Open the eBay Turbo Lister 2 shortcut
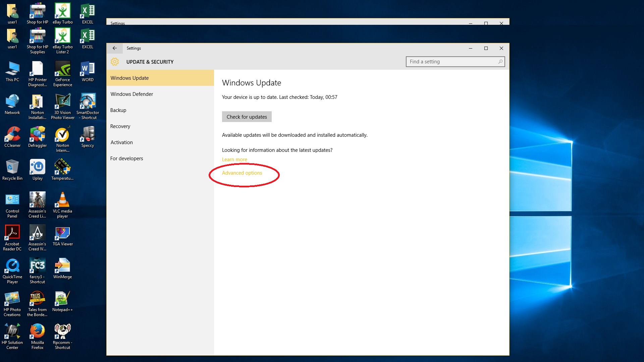The width and height of the screenshot is (644, 362). coord(62,41)
